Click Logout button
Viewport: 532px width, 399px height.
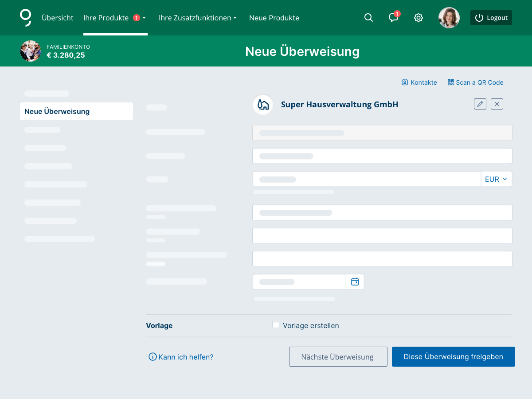coord(491,18)
